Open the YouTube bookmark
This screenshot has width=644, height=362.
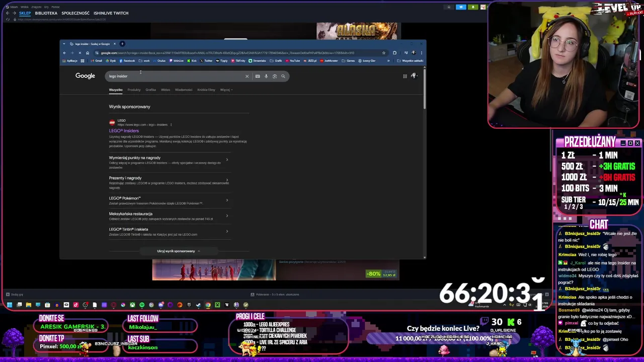point(293,61)
